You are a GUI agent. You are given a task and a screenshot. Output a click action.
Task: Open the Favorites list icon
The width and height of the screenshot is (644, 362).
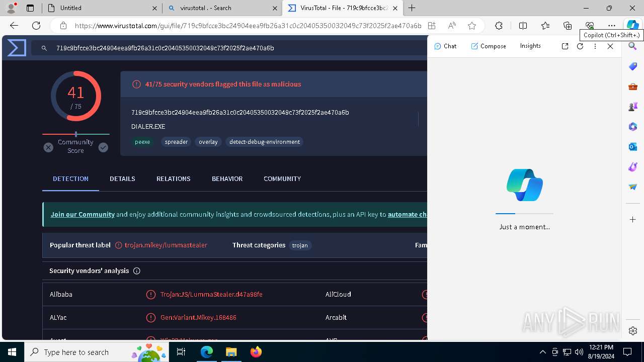pos(545,26)
